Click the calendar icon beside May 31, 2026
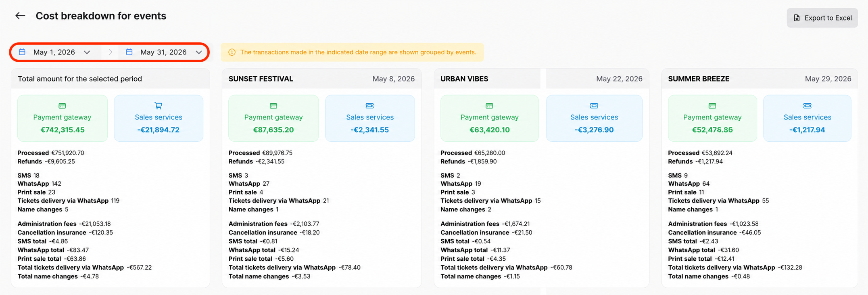This screenshot has height=295, width=868. click(129, 52)
